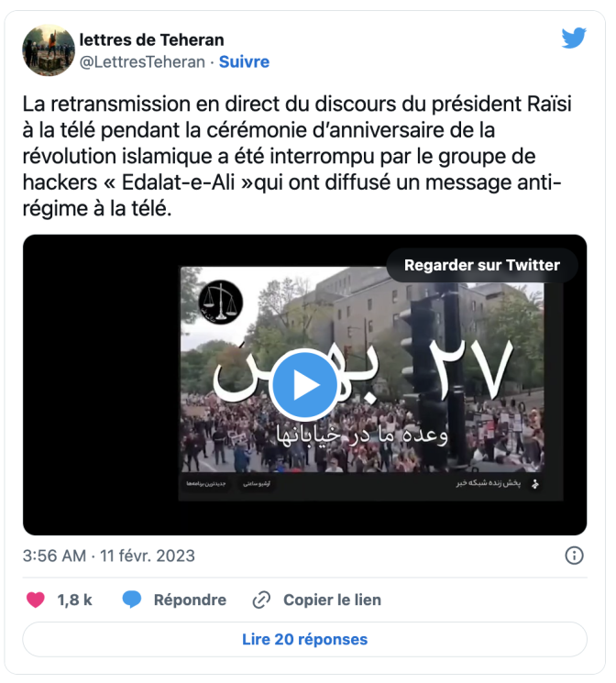Click the Répondre label
This screenshot has height=683, width=616.
coord(190,600)
